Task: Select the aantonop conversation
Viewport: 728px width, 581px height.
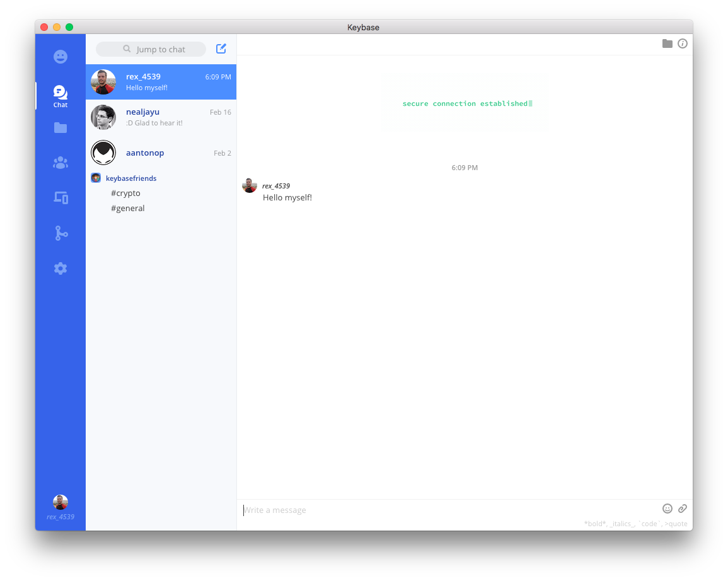Action: [161, 152]
